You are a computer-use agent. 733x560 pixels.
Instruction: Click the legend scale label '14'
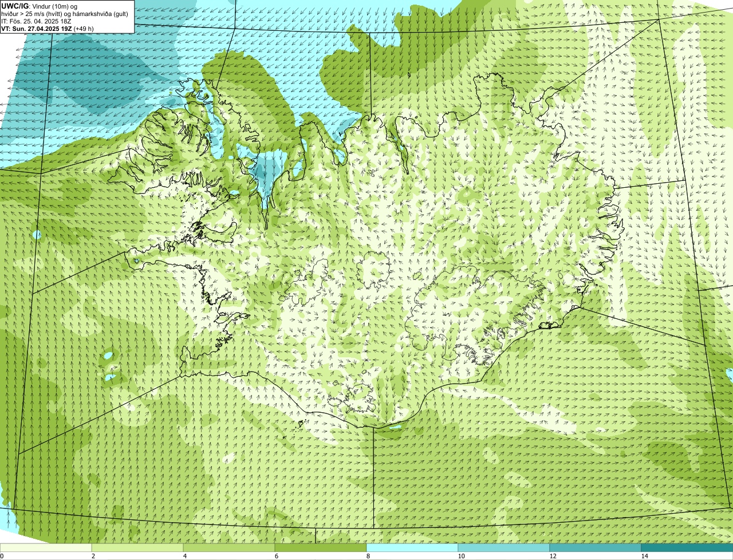pos(644,556)
